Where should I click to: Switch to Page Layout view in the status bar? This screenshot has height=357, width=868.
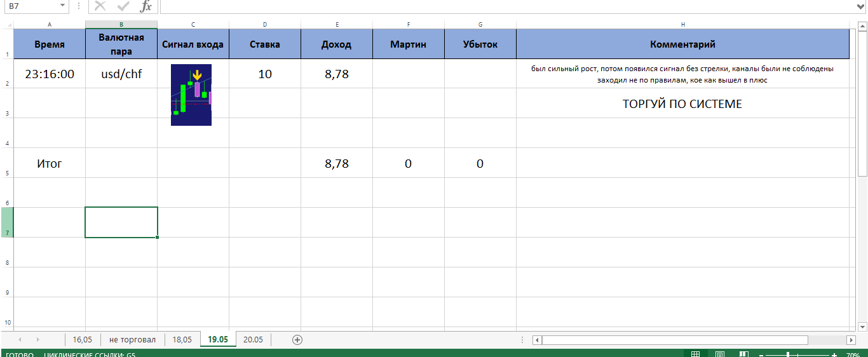click(720, 354)
